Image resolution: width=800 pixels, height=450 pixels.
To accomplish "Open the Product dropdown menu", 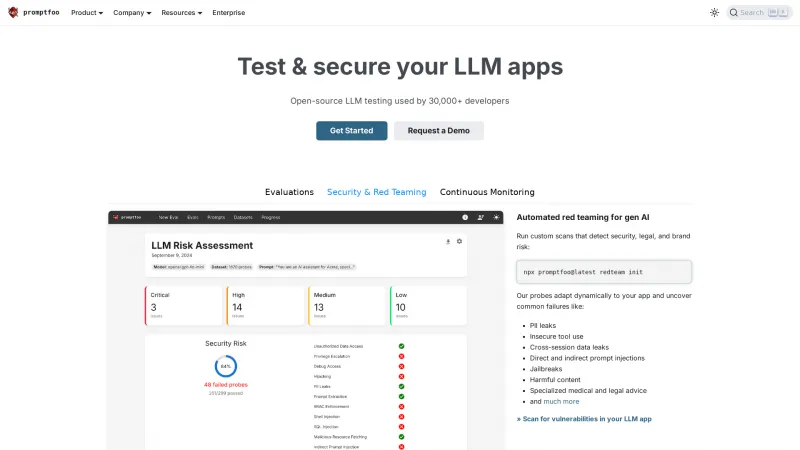I will pyautogui.click(x=87, y=13).
